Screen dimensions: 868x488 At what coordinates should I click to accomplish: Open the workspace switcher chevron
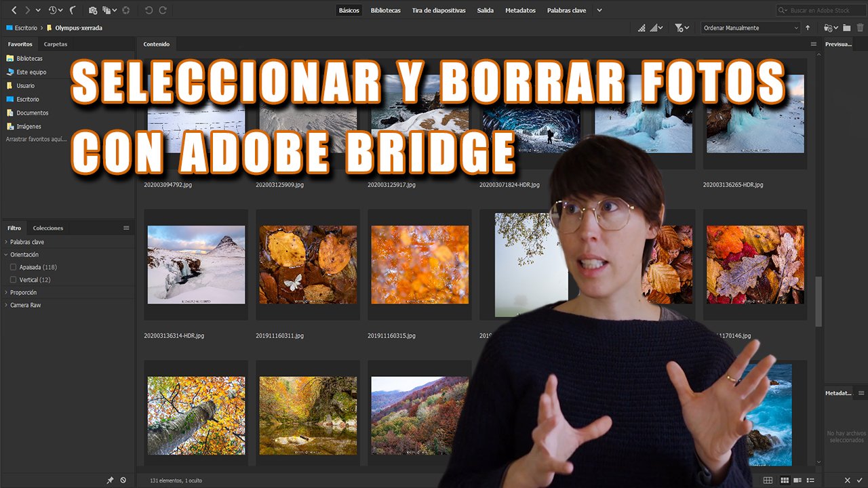point(599,10)
